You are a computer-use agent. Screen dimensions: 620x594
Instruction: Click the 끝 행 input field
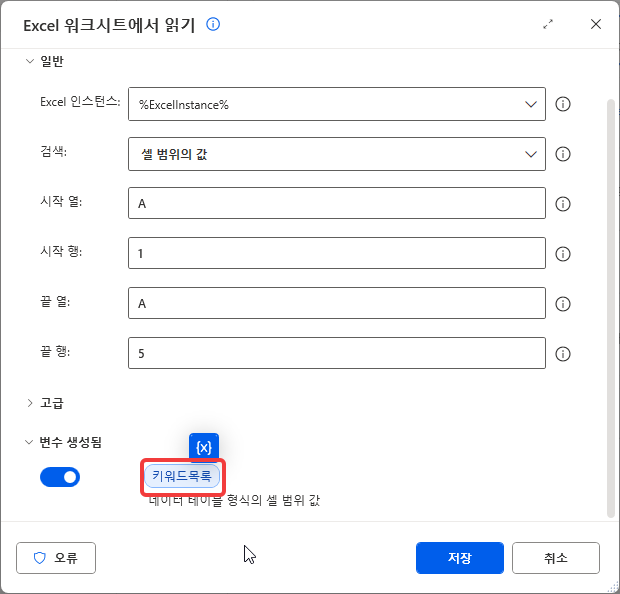pos(337,353)
